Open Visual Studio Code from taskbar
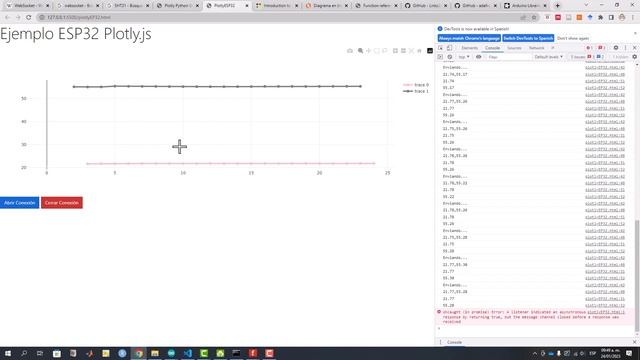640x360 pixels. [187, 353]
